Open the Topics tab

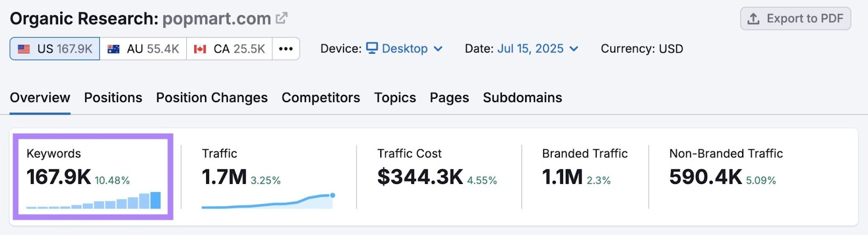pyautogui.click(x=395, y=98)
